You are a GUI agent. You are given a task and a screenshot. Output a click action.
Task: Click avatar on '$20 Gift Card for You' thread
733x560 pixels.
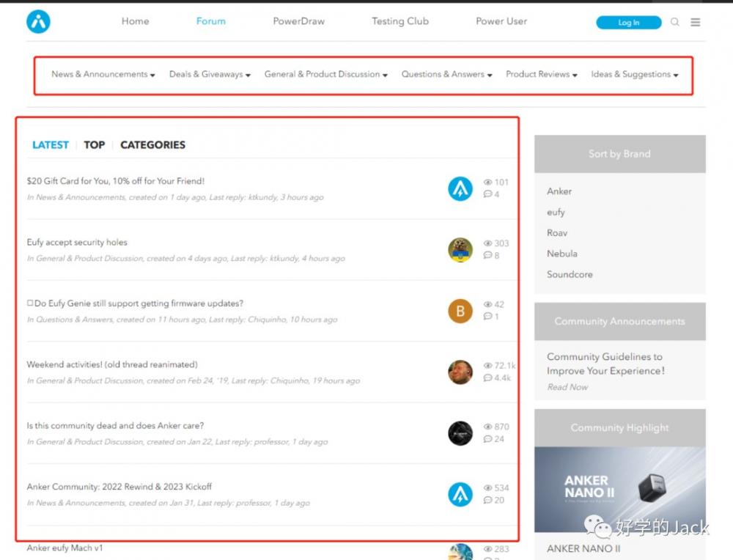tap(460, 188)
